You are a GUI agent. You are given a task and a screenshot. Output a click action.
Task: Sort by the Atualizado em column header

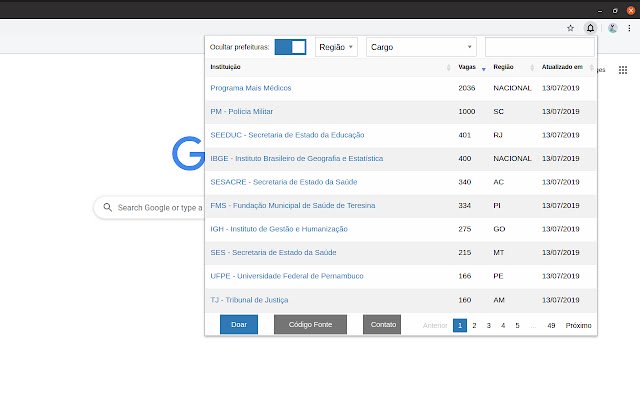point(562,67)
